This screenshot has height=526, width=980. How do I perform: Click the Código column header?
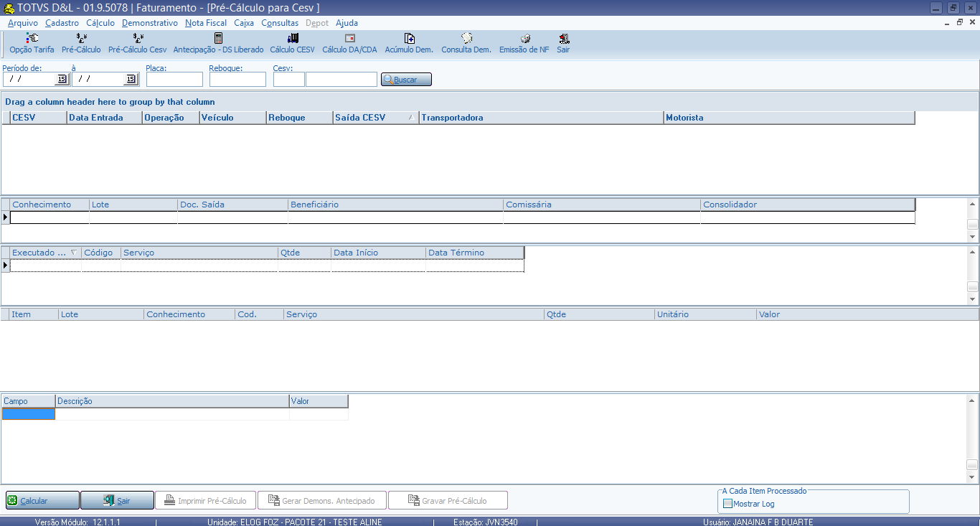point(101,253)
